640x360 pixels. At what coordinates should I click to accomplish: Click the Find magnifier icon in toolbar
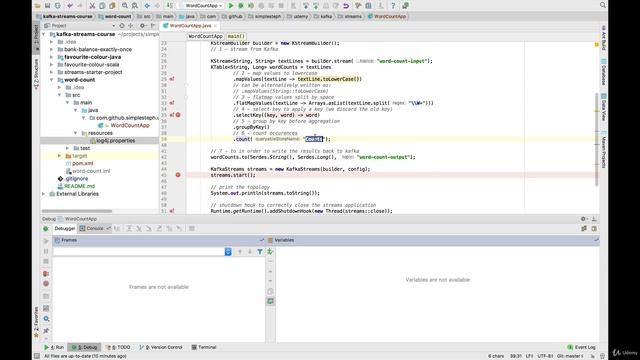(125, 6)
